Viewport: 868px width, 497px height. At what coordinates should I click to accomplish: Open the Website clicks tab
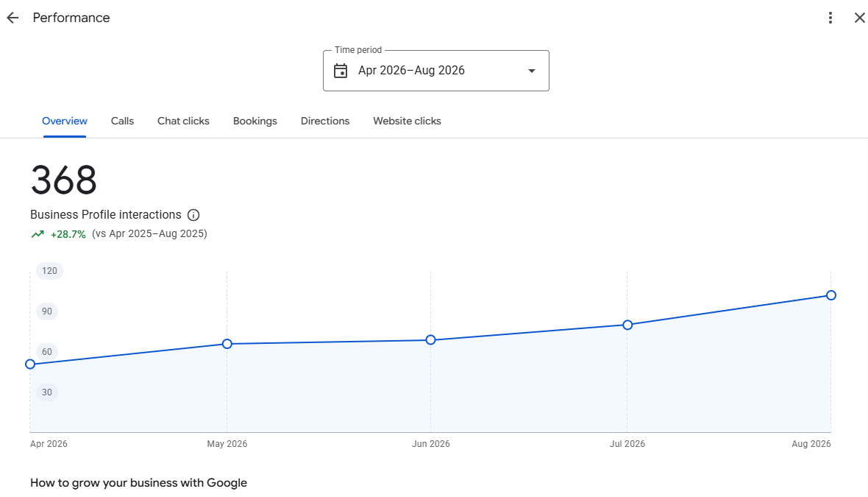[x=407, y=121]
